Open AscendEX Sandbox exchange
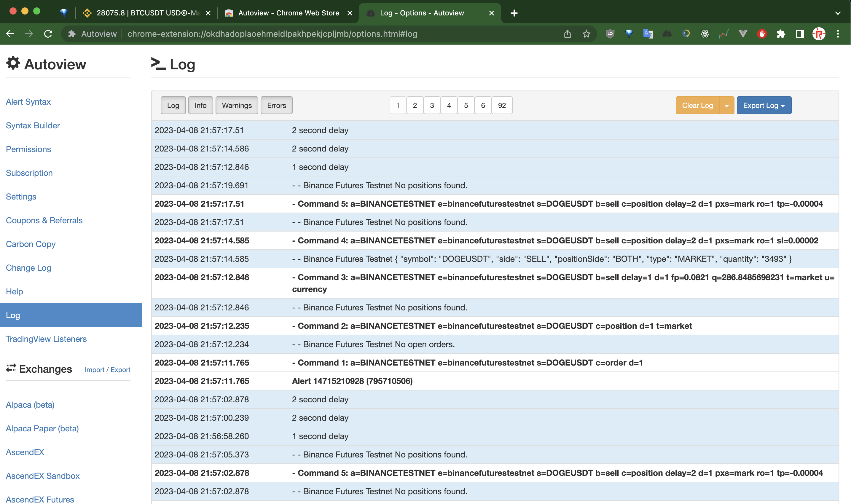Screen dimensions: 851x504 43,476
